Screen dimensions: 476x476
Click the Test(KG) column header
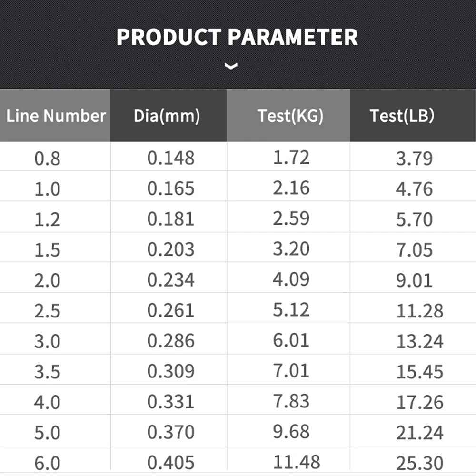290,116
